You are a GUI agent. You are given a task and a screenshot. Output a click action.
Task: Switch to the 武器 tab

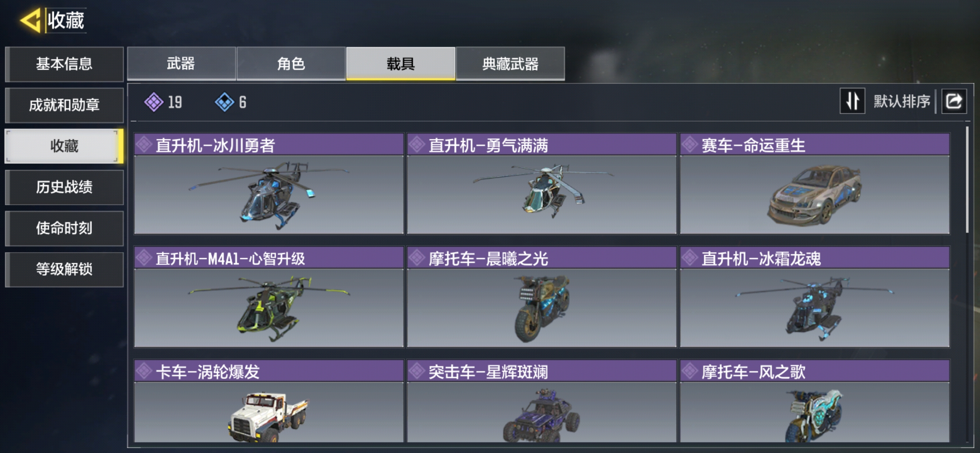(181, 63)
